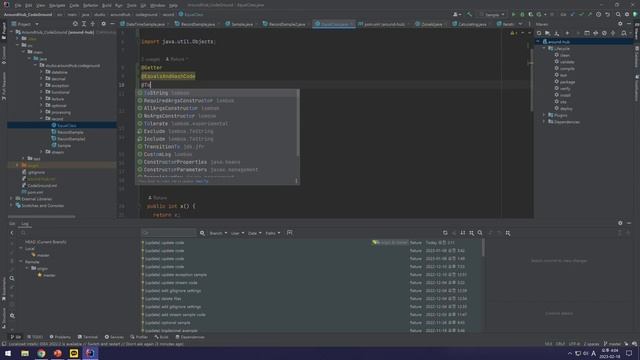This screenshot has width=640, height=360.
Task: Click Expand All icon in Project panel
Action: (84, 24)
